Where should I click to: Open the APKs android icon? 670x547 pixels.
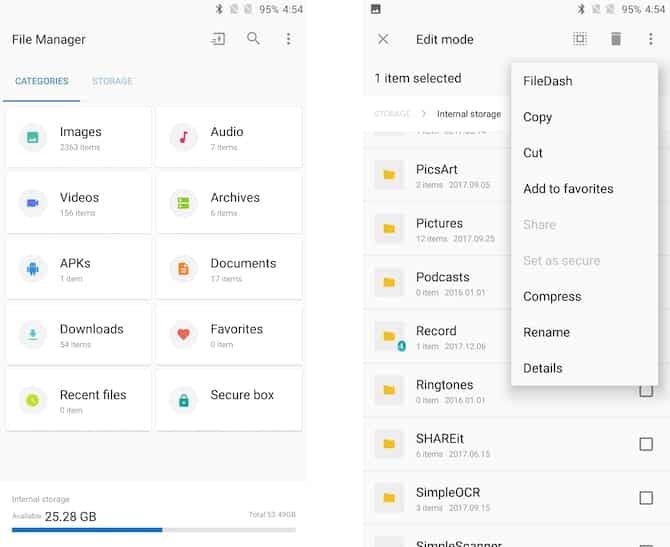pos(33,269)
